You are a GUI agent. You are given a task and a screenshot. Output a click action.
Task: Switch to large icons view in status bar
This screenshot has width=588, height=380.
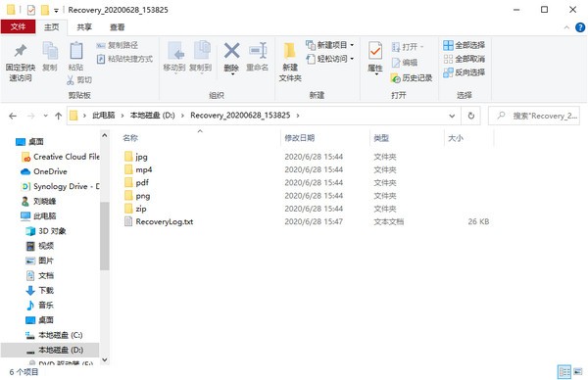click(578, 372)
